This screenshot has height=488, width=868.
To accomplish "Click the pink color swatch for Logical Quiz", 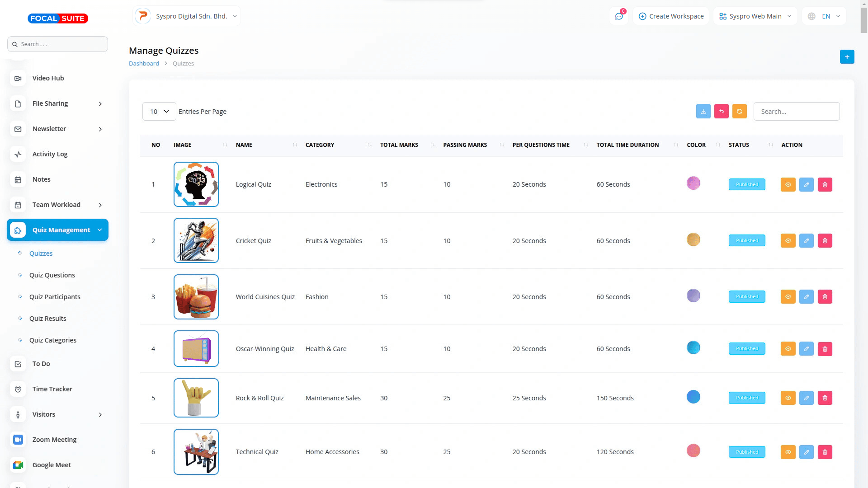I will click(x=693, y=183).
